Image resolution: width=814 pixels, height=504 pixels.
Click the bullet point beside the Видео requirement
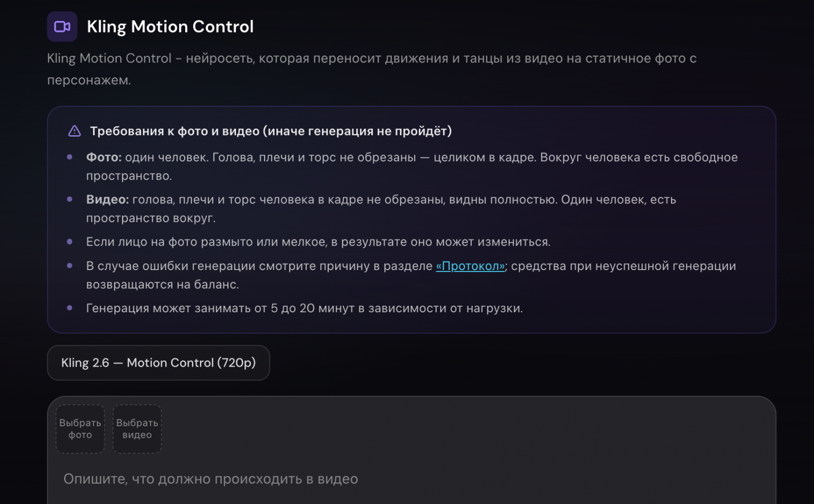click(69, 200)
